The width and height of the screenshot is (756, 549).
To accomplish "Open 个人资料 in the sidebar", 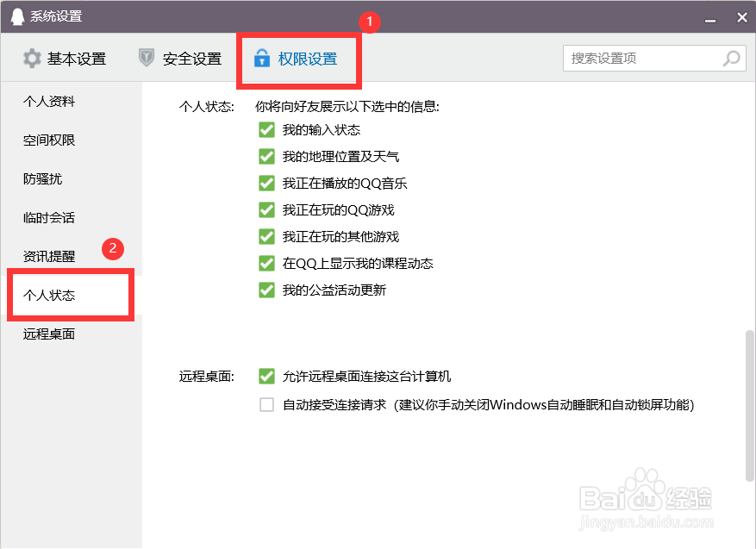I will click(x=49, y=101).
